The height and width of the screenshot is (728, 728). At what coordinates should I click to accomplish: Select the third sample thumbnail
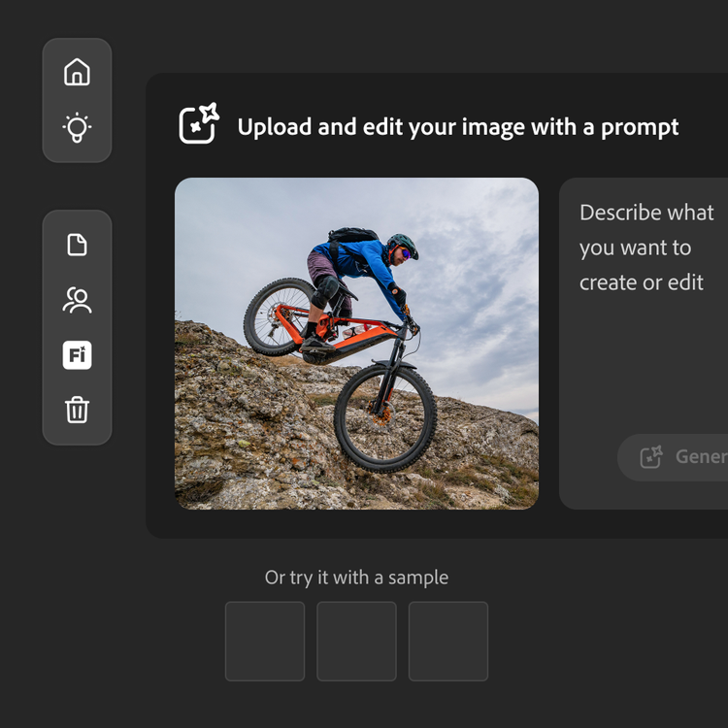click(448, 642)
